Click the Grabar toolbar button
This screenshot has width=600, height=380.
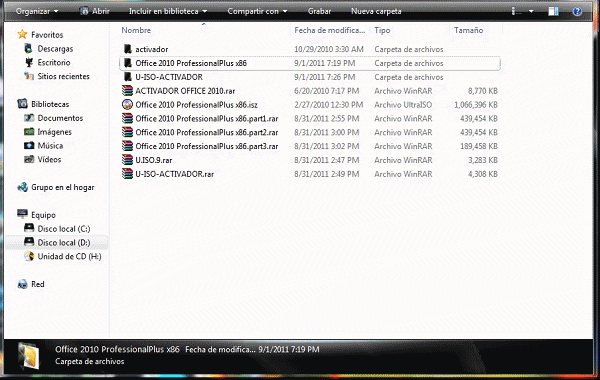(x=320, y=11)
